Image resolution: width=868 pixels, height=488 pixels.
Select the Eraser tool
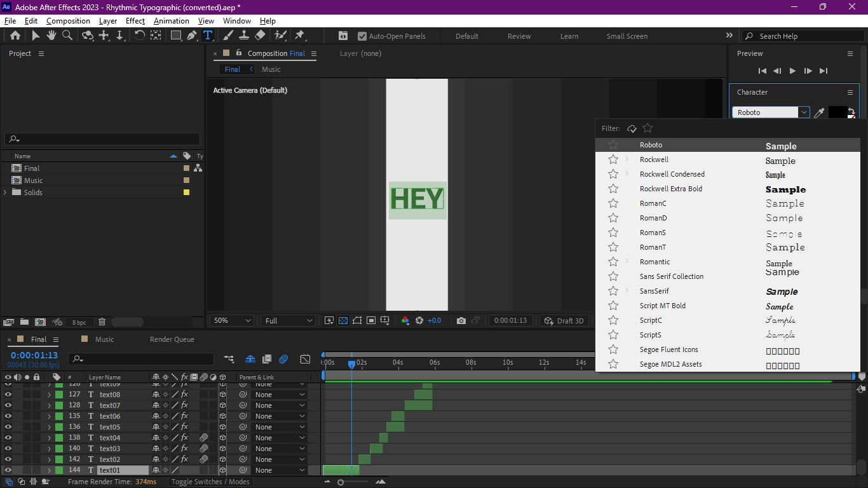pyautogui.click(x=260, y=36)
